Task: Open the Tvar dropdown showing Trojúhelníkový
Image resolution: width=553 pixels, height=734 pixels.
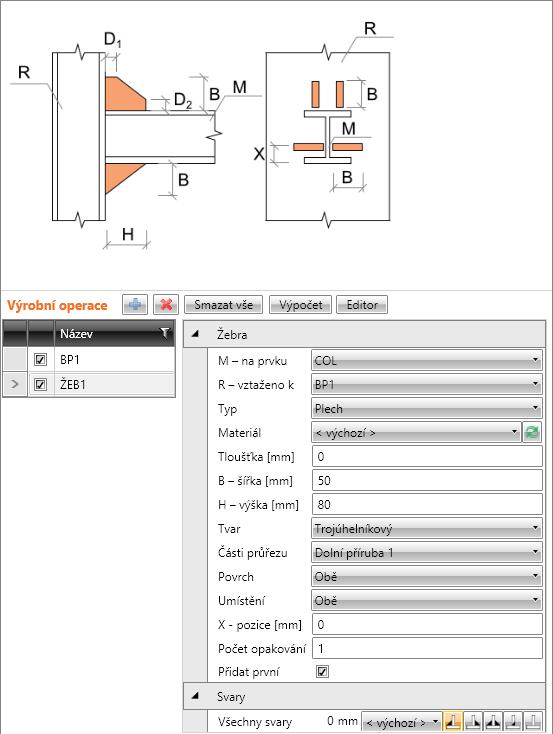Action: (427, 528)
